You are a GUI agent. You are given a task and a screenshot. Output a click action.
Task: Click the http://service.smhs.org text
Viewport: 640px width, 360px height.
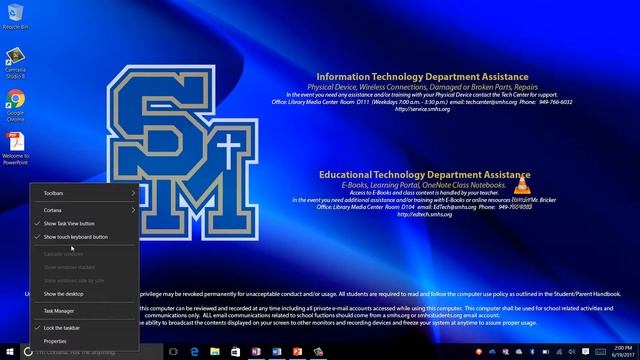[422, 109]
